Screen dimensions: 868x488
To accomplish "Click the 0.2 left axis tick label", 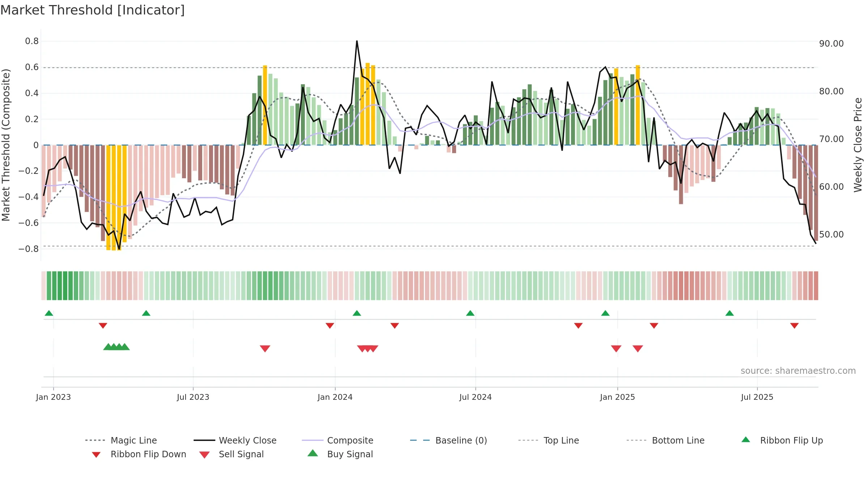I will point(32,119).
